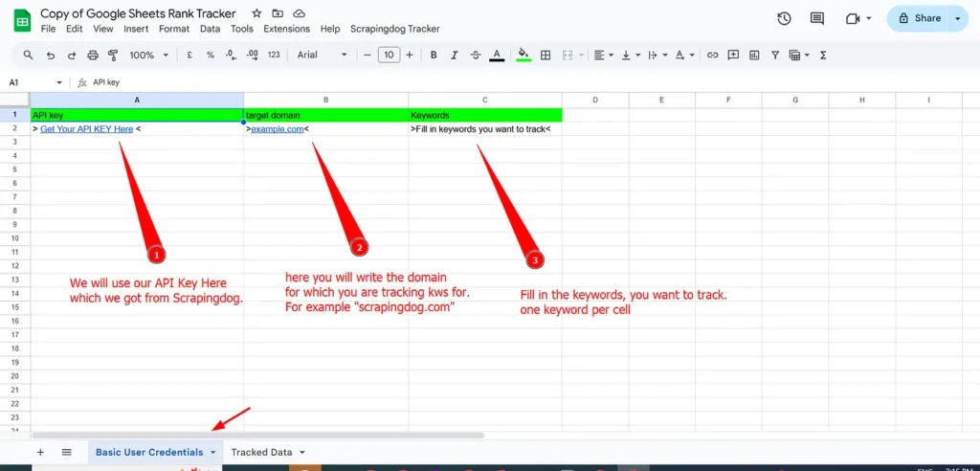Image resolution: width=980 pixels, height=471 pixels.
Task: Decrease decimal places
Action: (x=231, y=55)
